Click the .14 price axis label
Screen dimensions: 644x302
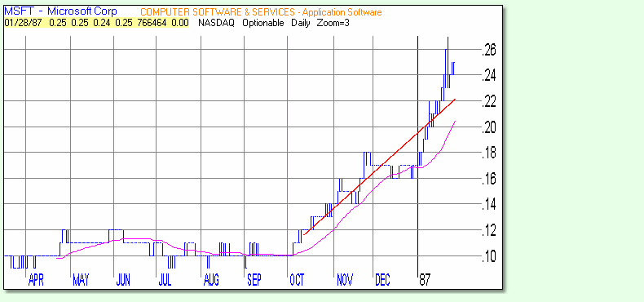[x=490, y=205]
